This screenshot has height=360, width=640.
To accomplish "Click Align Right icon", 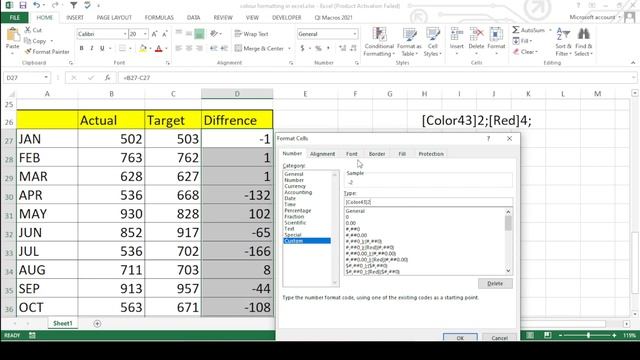I will point(199,48).
